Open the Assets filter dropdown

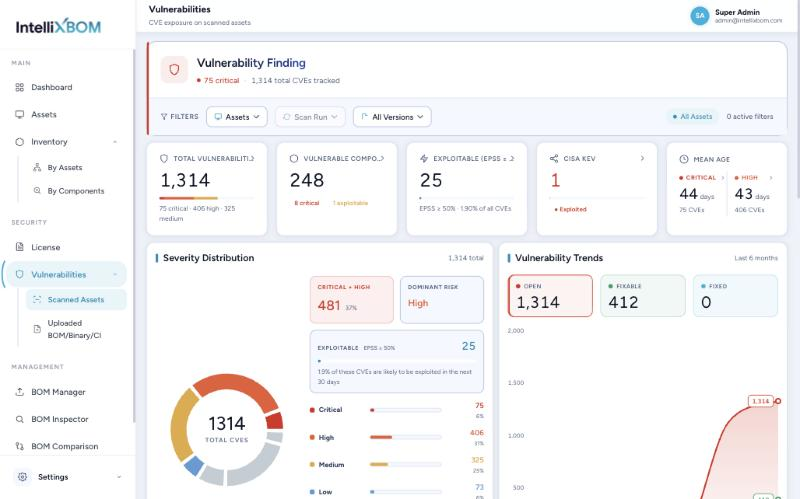(237, 117)
